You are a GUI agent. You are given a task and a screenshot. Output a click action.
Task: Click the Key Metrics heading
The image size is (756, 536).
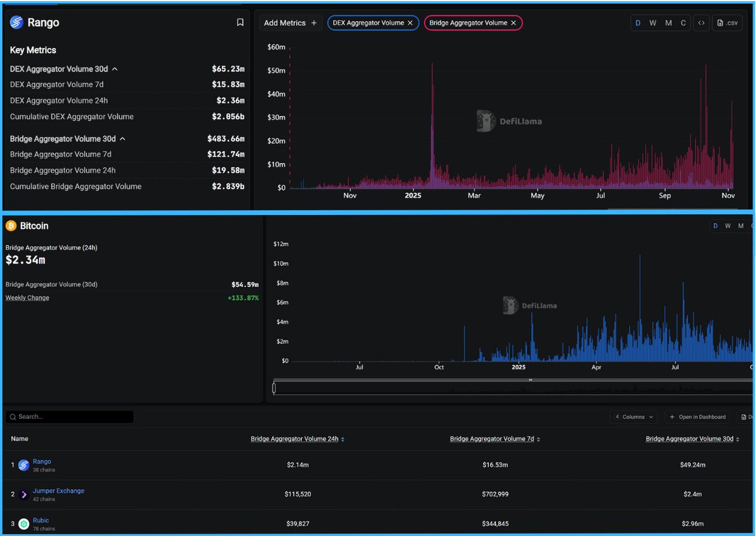point(33,50)
